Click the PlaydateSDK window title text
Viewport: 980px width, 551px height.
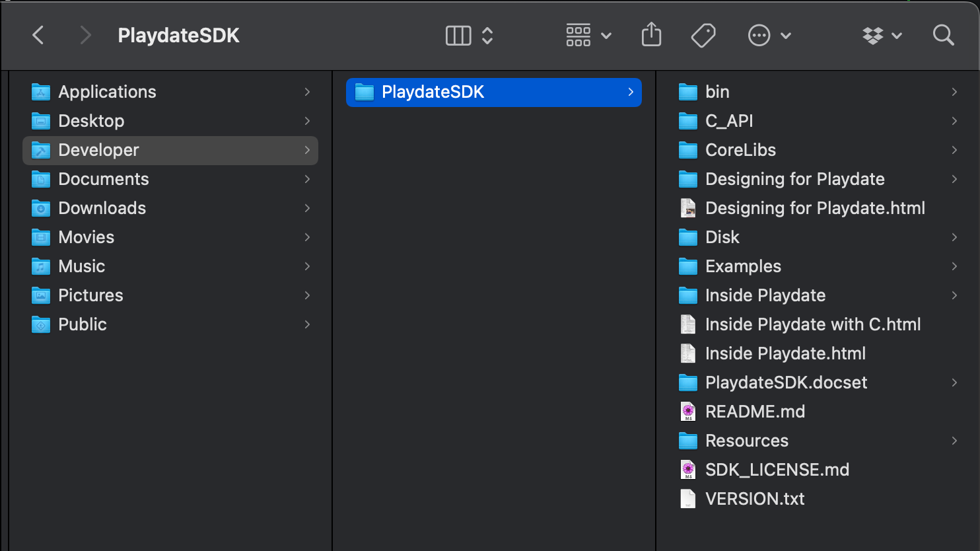178,35
